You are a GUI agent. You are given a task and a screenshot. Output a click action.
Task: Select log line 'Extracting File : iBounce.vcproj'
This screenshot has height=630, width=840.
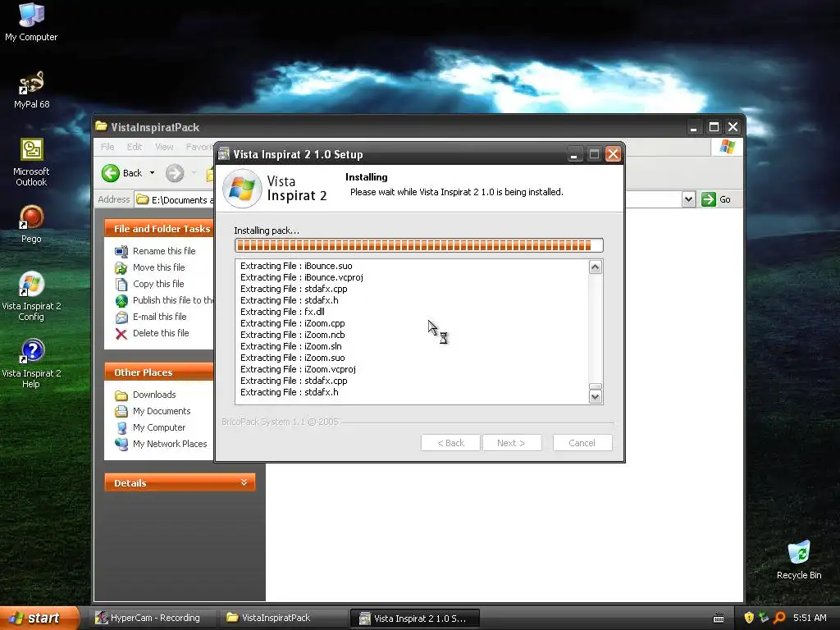pyautogui.click(x=302, y=277)
